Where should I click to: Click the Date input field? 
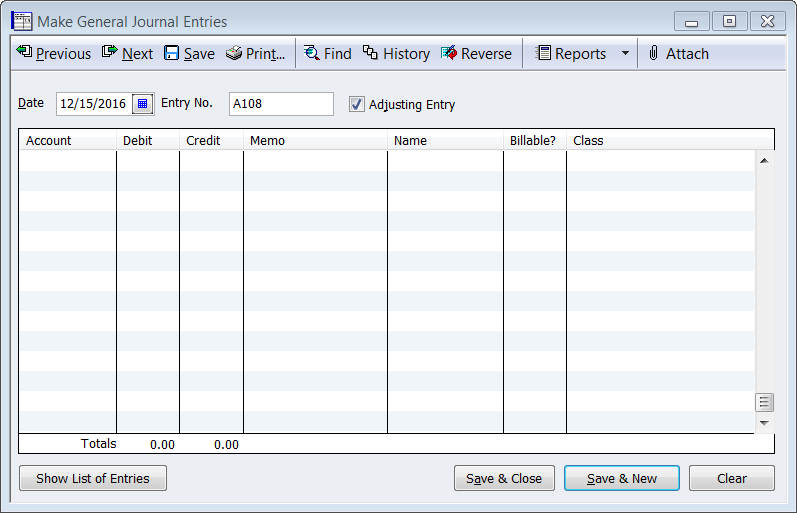[93, 104]
